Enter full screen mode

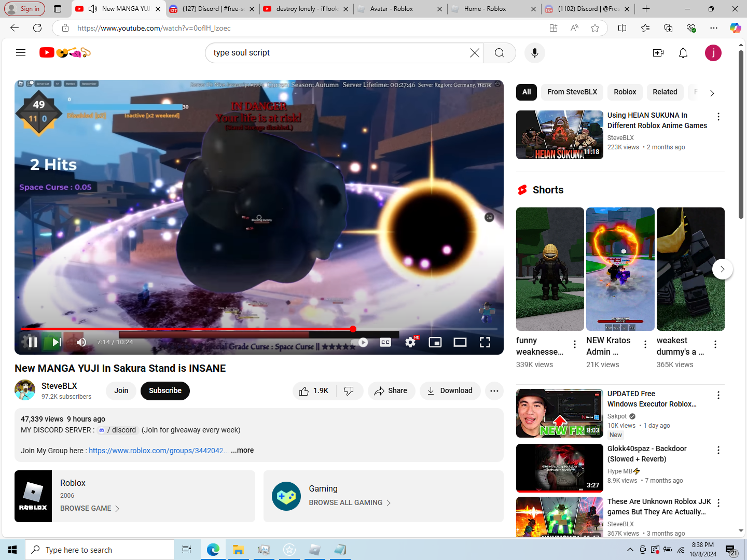coord(485,342)
